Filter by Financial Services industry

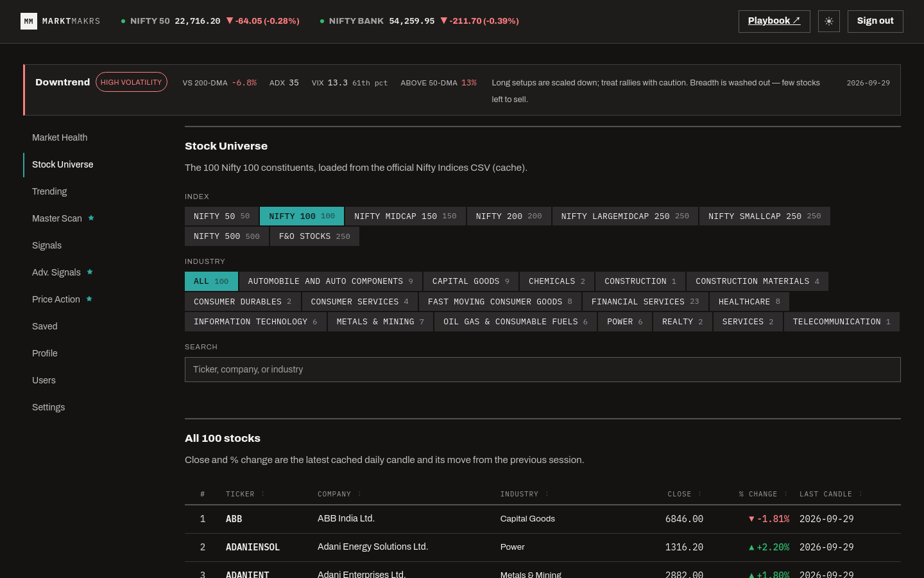click(646, 302)
